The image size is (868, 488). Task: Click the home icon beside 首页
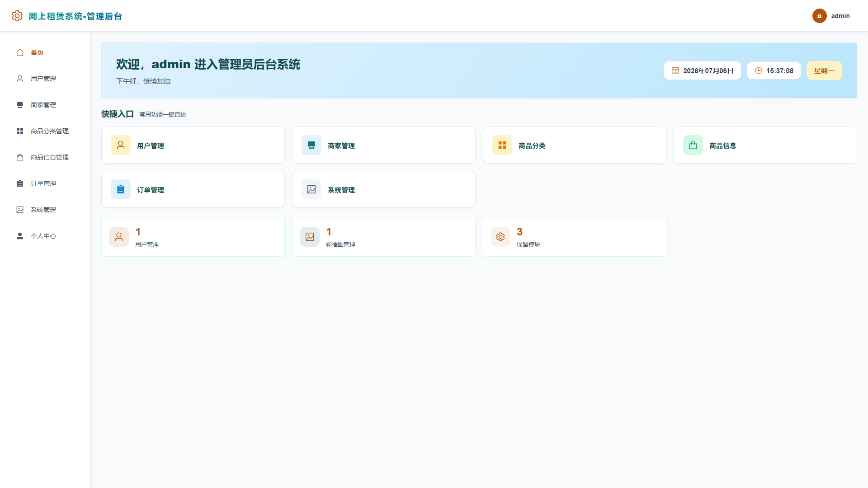[x=20, y=52]
